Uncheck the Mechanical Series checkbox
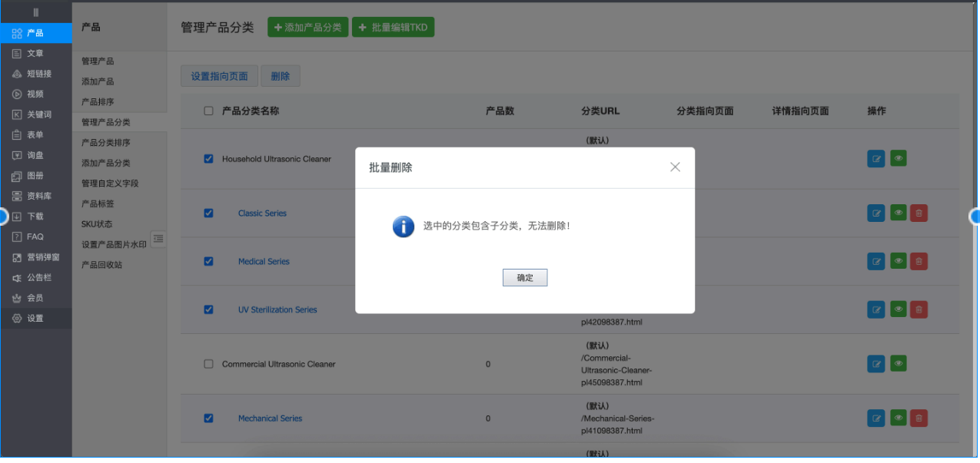 coord(208,418)
